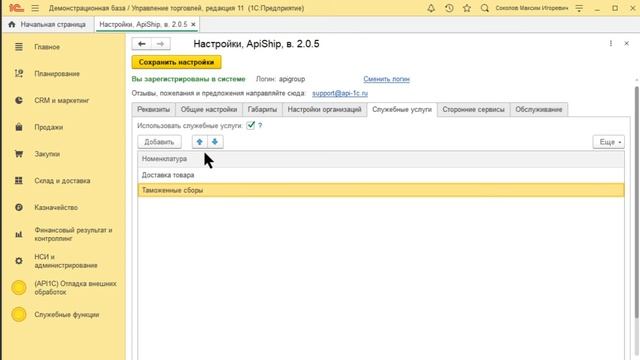Click the home icon of Начальная страница

12,24
